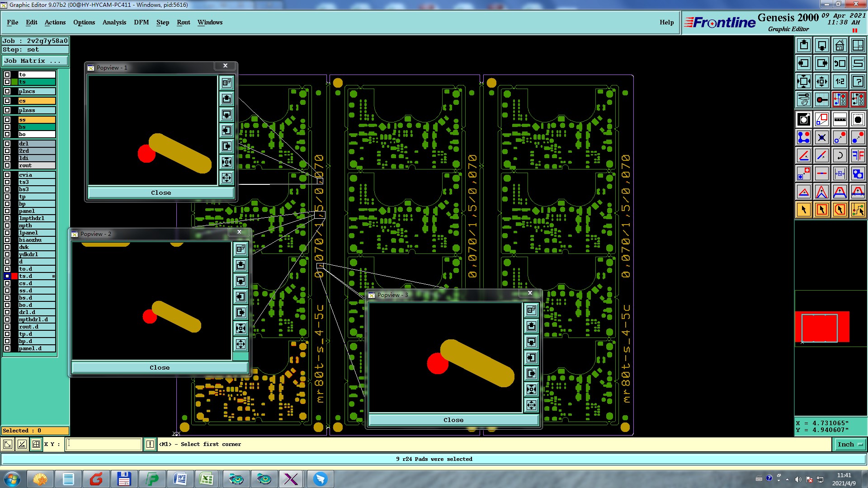Click the red color swatch of ts.d

coord(15,276)
